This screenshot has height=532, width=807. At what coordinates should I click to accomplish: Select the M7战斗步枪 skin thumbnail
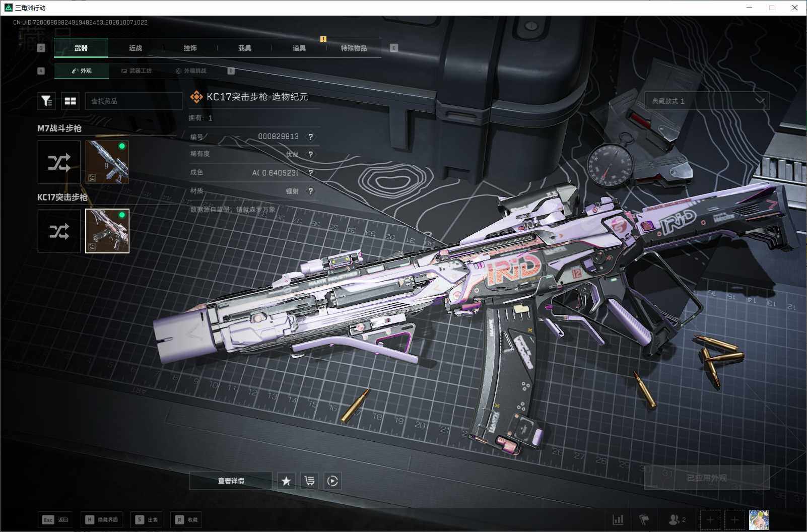point(107,162)
